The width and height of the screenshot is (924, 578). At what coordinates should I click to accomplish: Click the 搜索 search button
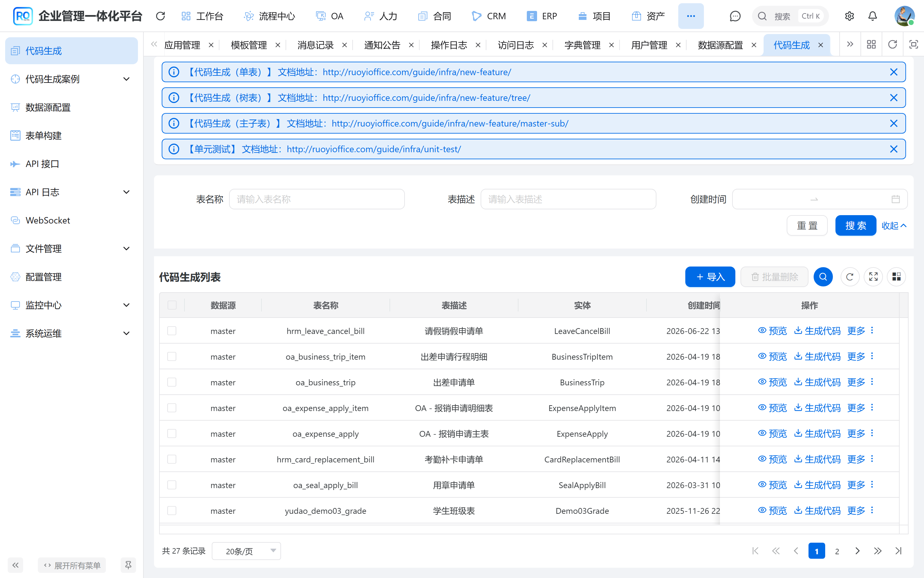click(x=855, y=225)
